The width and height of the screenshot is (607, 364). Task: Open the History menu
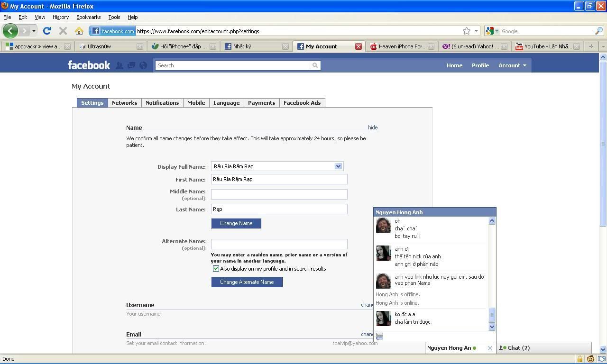[61, 17]
